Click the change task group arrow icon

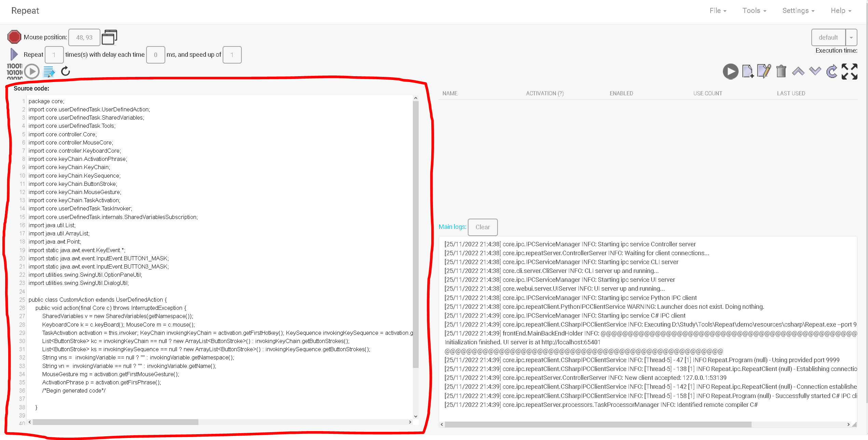[832, 71]
